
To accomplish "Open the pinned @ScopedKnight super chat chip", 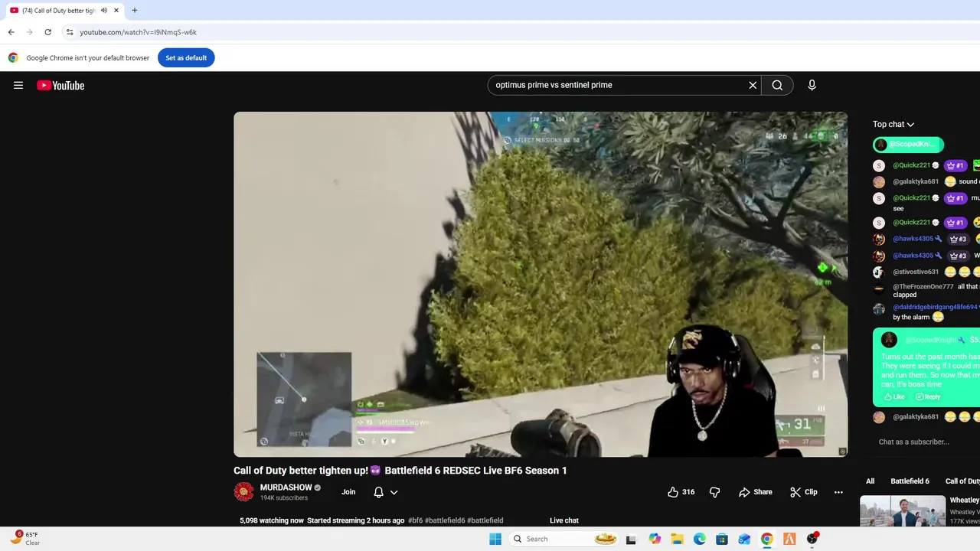I will [908, 144].
